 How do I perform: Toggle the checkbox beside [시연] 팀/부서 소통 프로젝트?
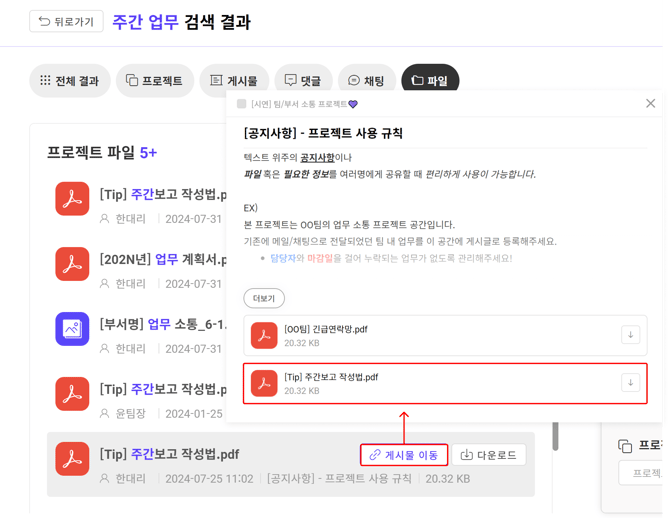tap(242, 104)
